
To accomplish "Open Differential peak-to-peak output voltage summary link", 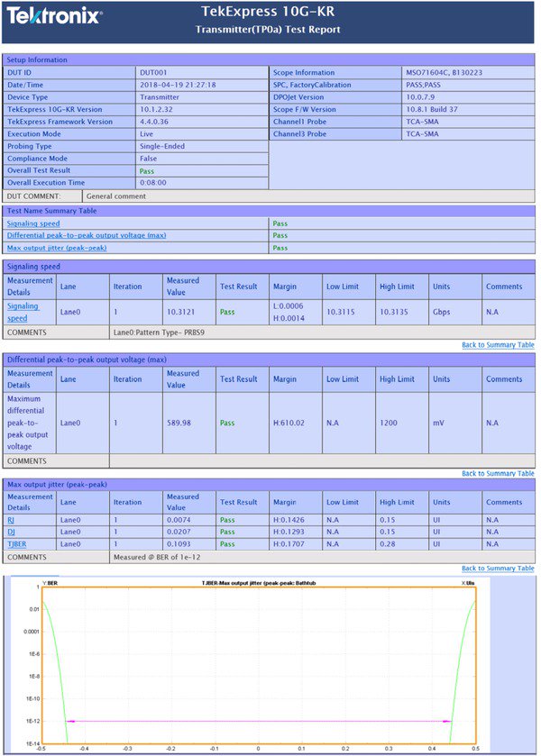I will tap(86, 235).
